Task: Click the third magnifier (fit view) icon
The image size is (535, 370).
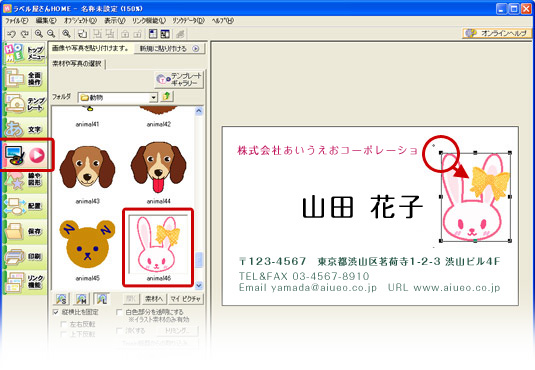Action: (x=67, y=34)
